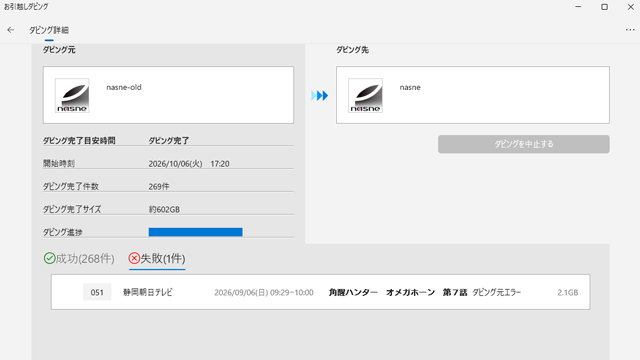Select the 051 channel number cell
This screenshot has width=640, height=360.
coord(97,292)
